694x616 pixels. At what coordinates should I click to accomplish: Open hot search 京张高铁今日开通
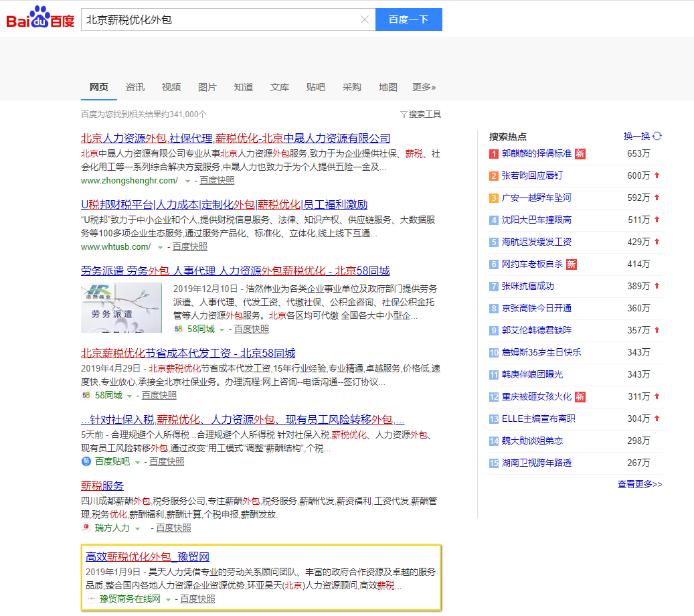[536, 308]
